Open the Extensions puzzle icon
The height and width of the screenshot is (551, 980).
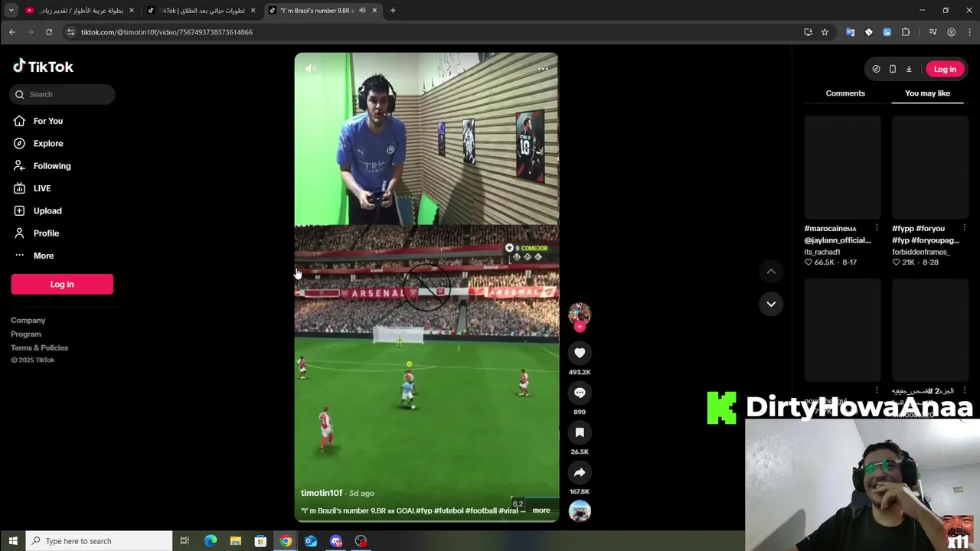[906, 32]
